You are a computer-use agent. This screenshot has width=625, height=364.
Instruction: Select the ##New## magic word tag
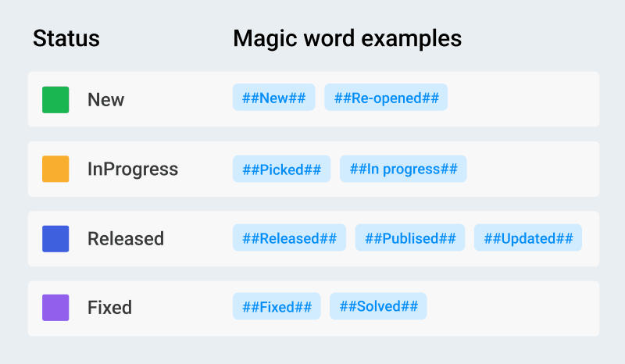pos(274,98)
